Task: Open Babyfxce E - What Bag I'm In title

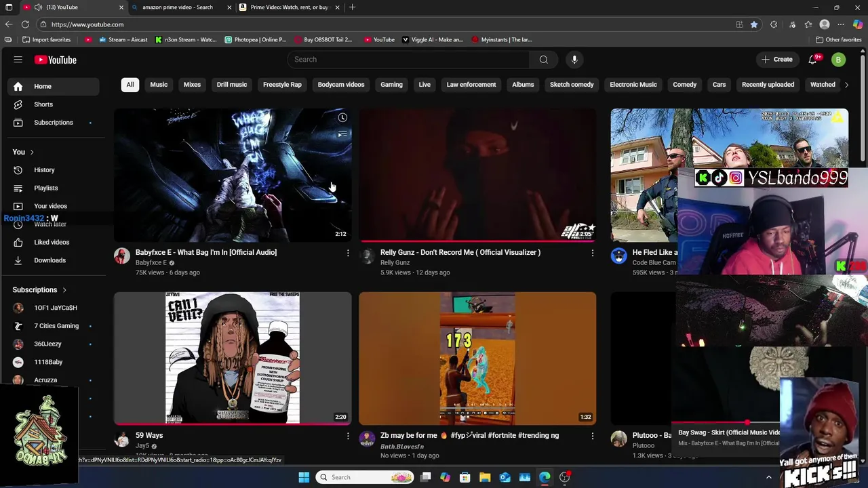Action: coord(206,252)
